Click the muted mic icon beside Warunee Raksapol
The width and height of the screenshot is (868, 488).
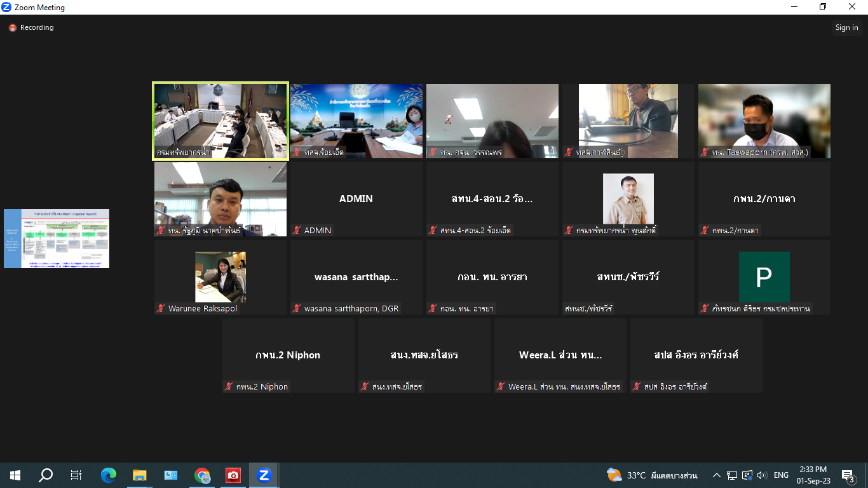[161, 309]
